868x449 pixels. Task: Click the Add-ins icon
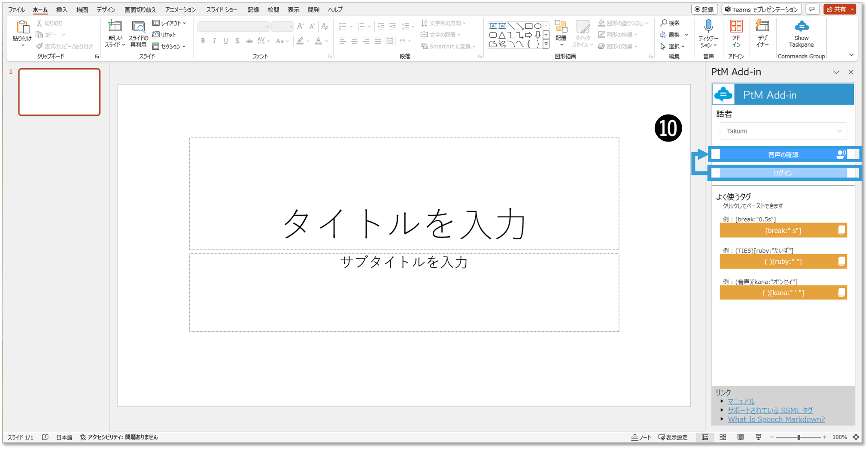coord(736,27)
